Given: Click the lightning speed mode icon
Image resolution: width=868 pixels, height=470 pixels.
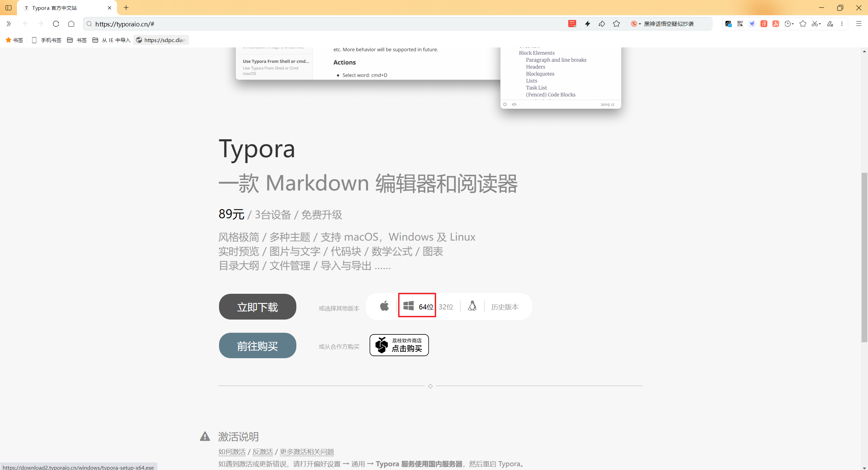Looking at the screenshot, I should tap(588, 24).
